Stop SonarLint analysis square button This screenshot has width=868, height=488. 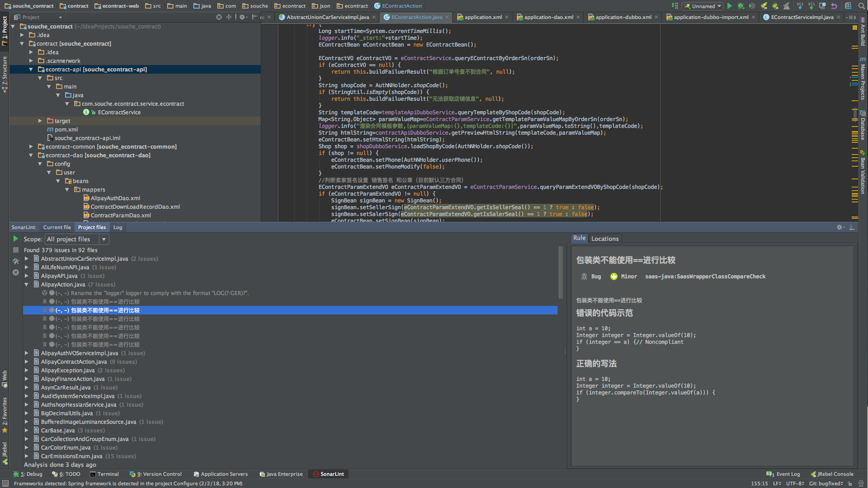[16, 250]
